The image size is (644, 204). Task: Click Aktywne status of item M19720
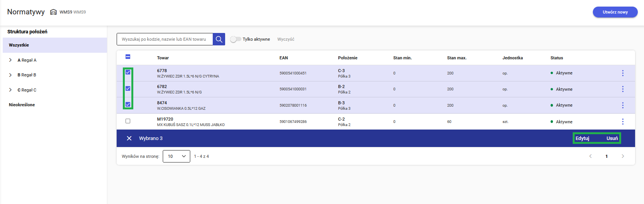561,122
